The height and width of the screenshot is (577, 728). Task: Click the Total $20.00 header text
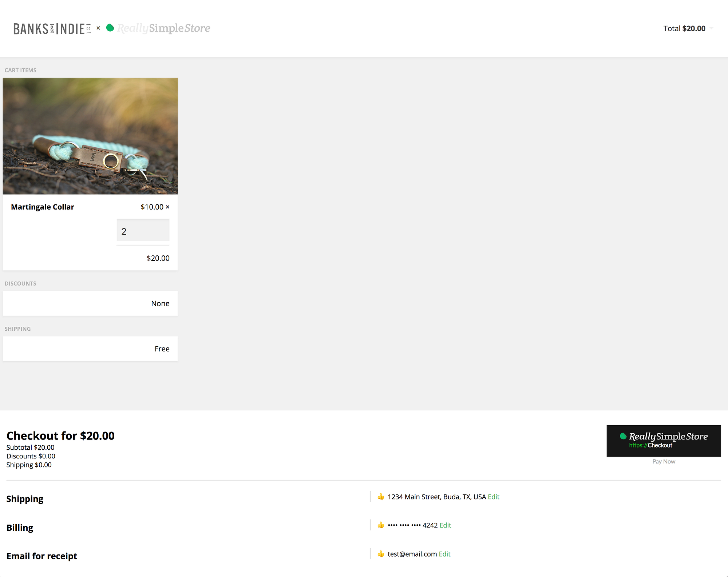pyautogui.click(x=684, y=28)
